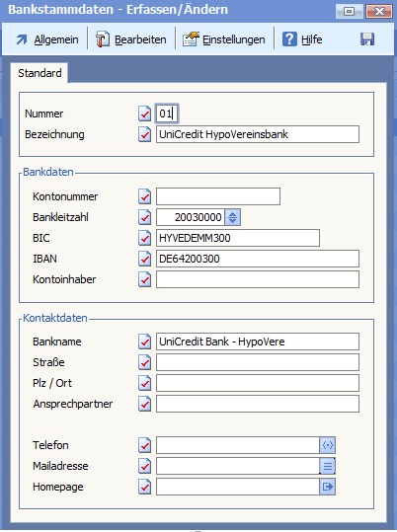Click the empty Straße field
Image resolution: width=397 pixels, height=532 pixels.
(x=258, y=362)
